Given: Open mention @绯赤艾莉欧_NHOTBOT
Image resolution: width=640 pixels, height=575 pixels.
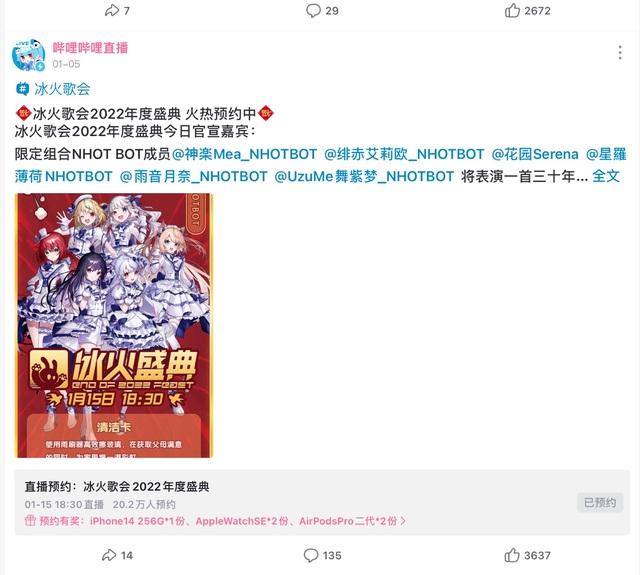Looking at the screenshot, I should 404,154.
